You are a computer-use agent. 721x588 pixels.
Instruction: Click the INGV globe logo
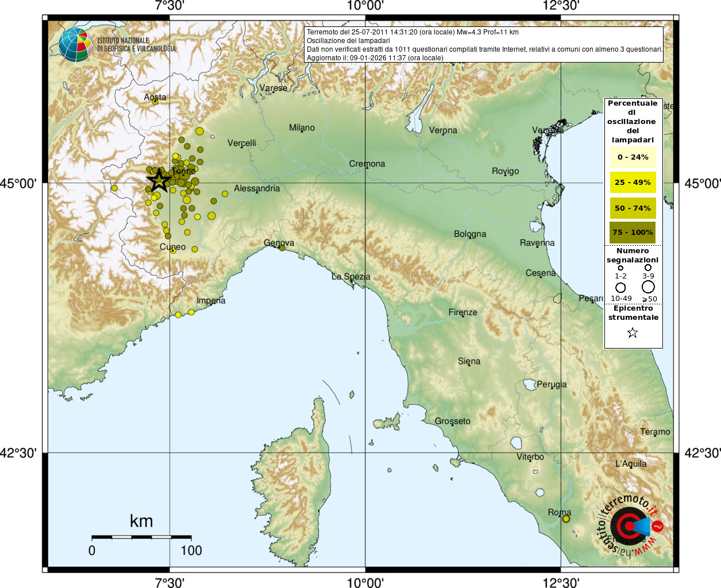pyautogui.click(x=75, y=45)
